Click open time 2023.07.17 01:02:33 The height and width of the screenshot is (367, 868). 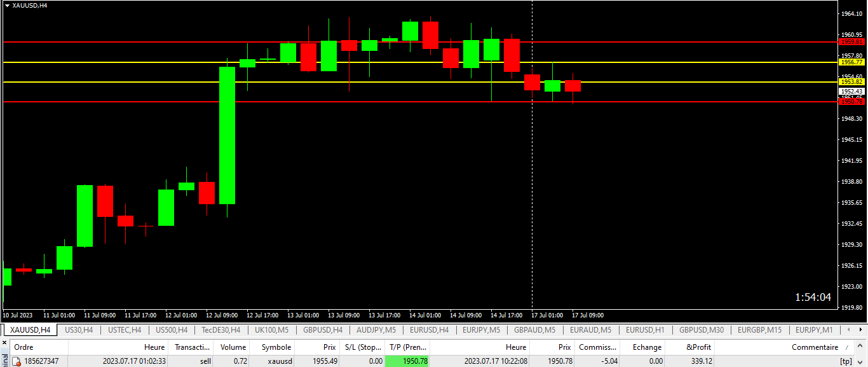(x=134, y=361)
